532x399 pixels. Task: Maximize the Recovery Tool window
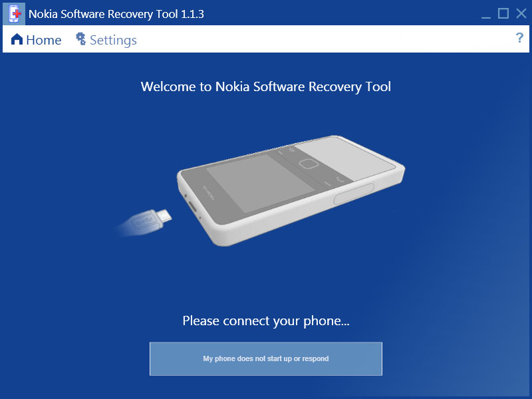point(503,13)
